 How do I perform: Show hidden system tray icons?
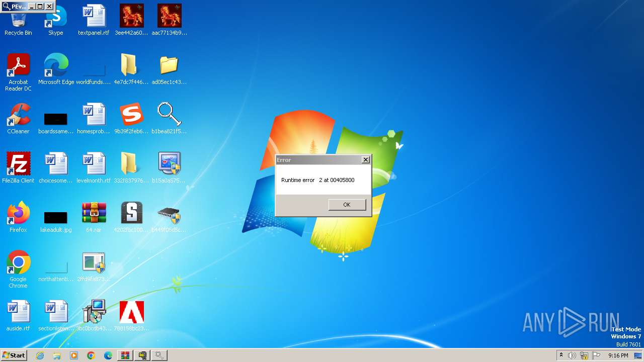tap(561, 355)
